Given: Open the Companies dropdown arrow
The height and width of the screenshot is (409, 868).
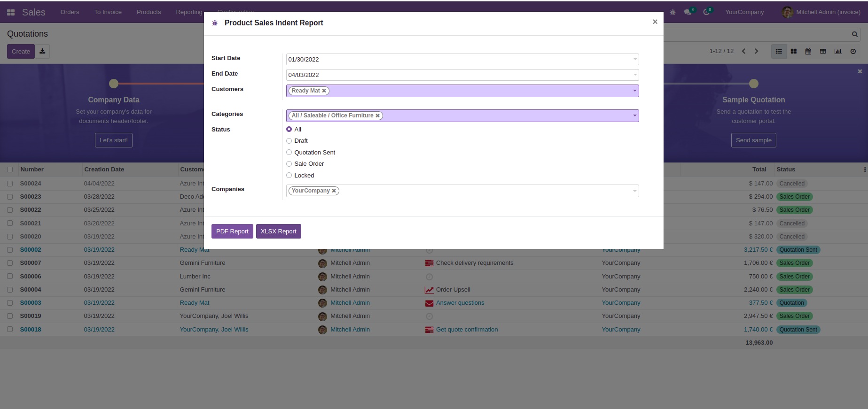Looking at the screenshot, I should tap(634, 191).
